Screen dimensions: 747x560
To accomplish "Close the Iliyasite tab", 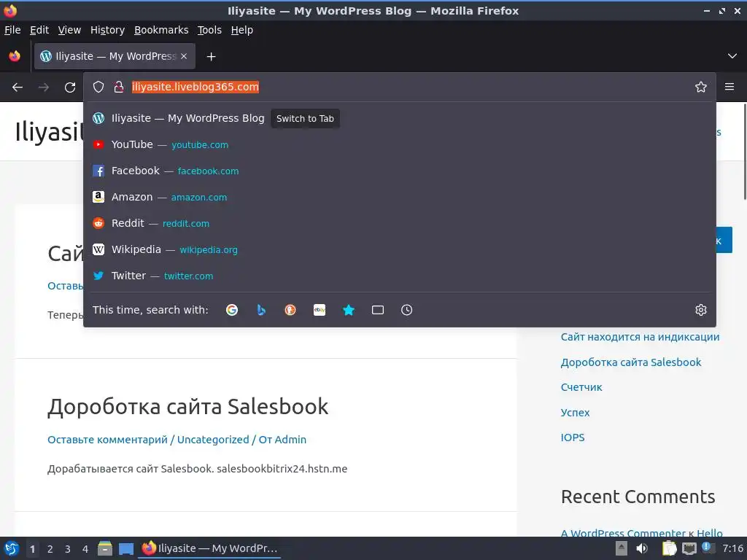I will click(184, 56).
